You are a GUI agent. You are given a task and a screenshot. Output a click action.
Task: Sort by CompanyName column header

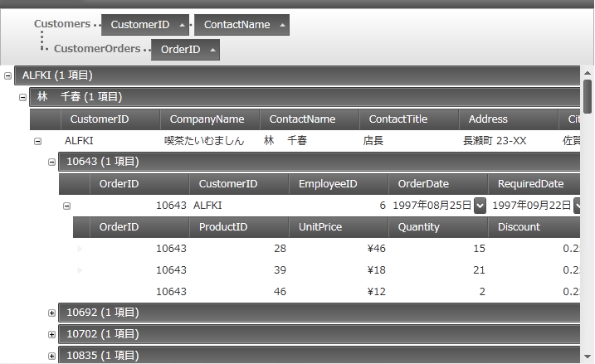[207, 119]
